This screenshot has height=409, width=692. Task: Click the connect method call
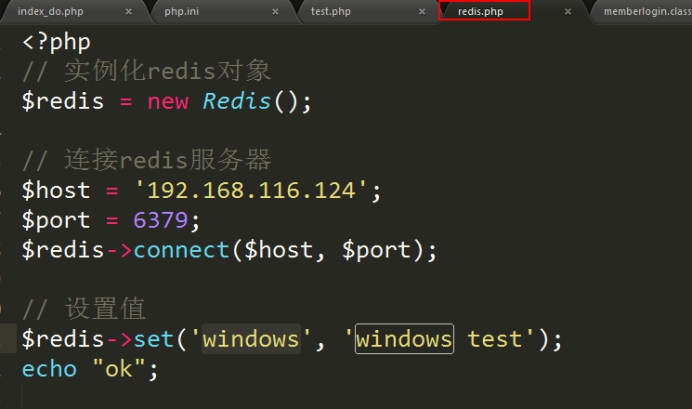181,250
